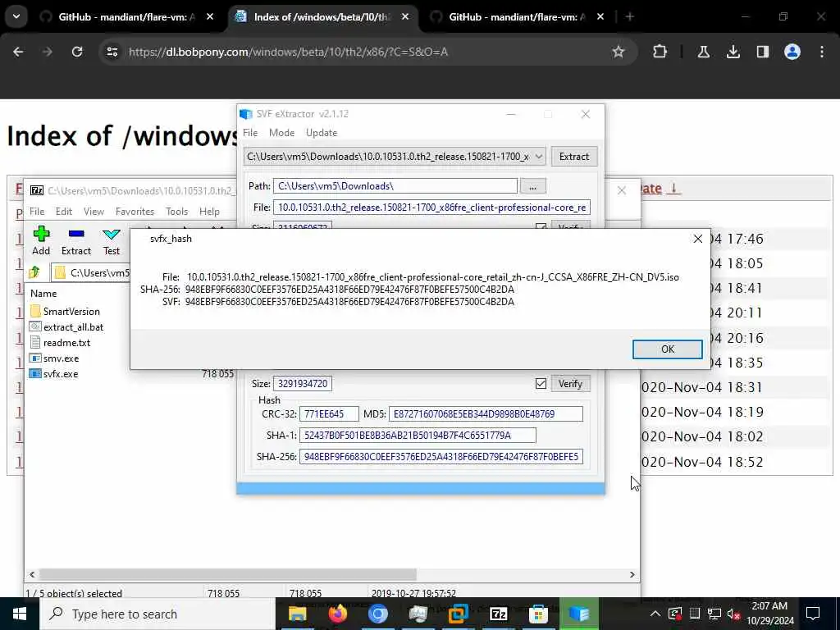The image size is (840, 630).
Task: Select extract_all.bat in 7-Zip list
Action: (x=66, y=327)
